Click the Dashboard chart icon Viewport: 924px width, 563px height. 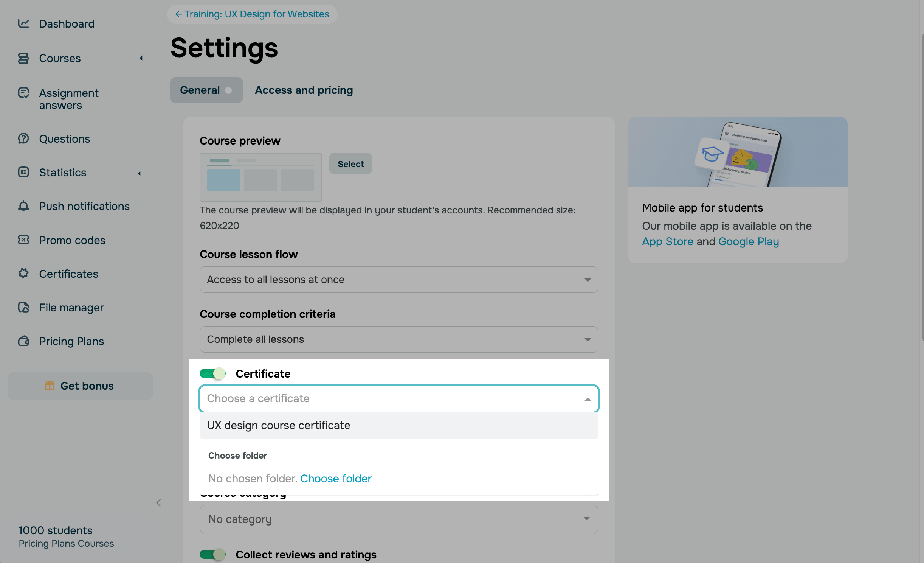point(23,24)
